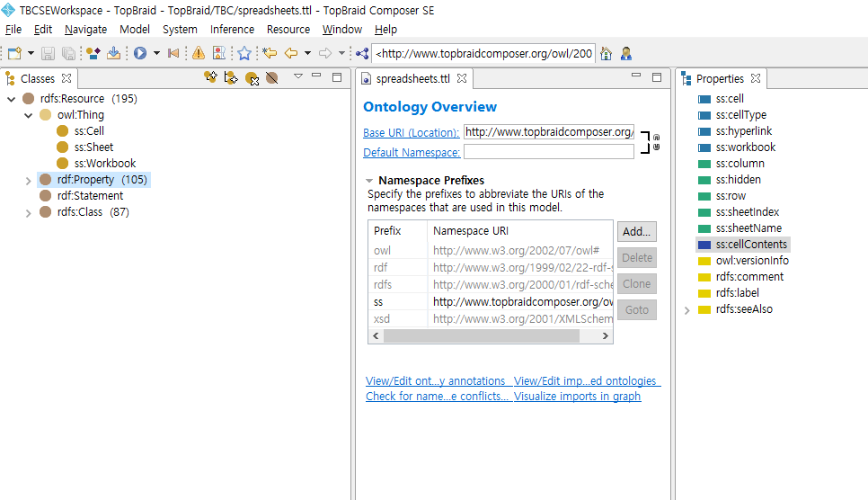Click the yellow warning triangle icon
868x500 pixels.
click(x=199, y=53)
